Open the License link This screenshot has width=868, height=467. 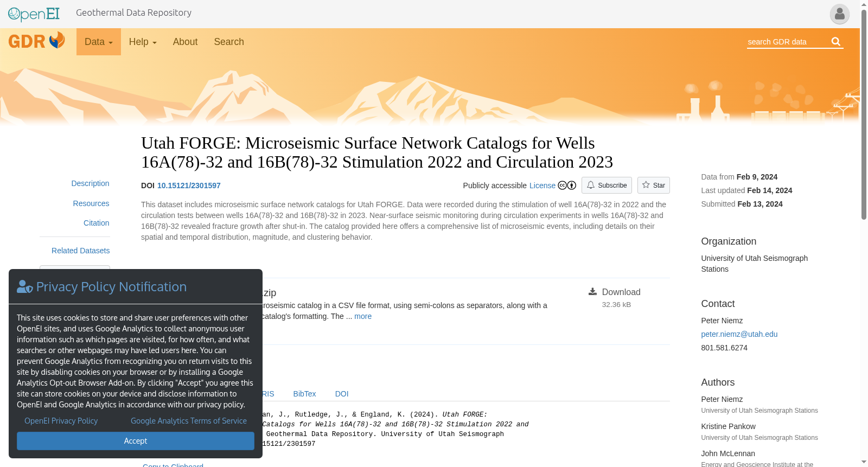tap(542, 185)
